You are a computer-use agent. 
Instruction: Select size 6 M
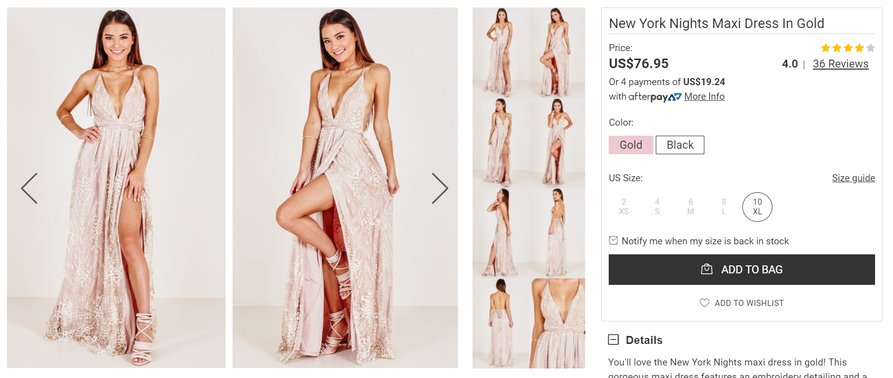(x=690, y=207)
